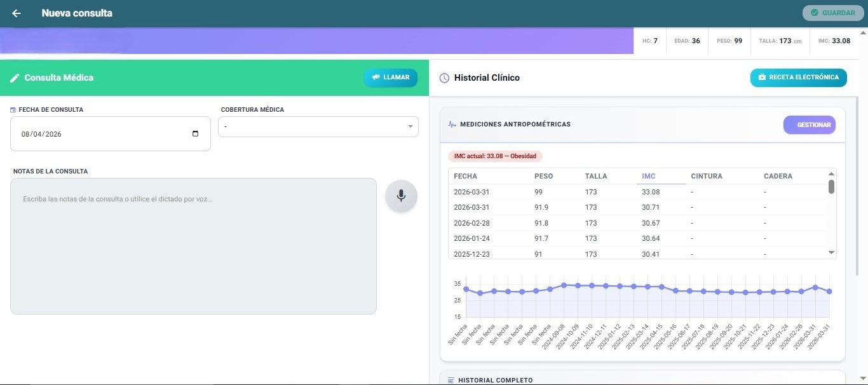
Task: Click the 2026-02-28 date cell
Action: tap(471, 223)
